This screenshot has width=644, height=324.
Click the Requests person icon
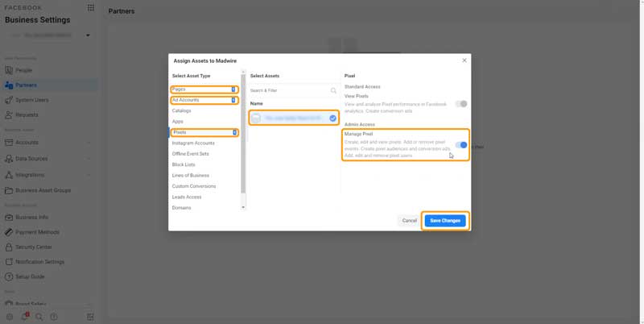point(9,114)
